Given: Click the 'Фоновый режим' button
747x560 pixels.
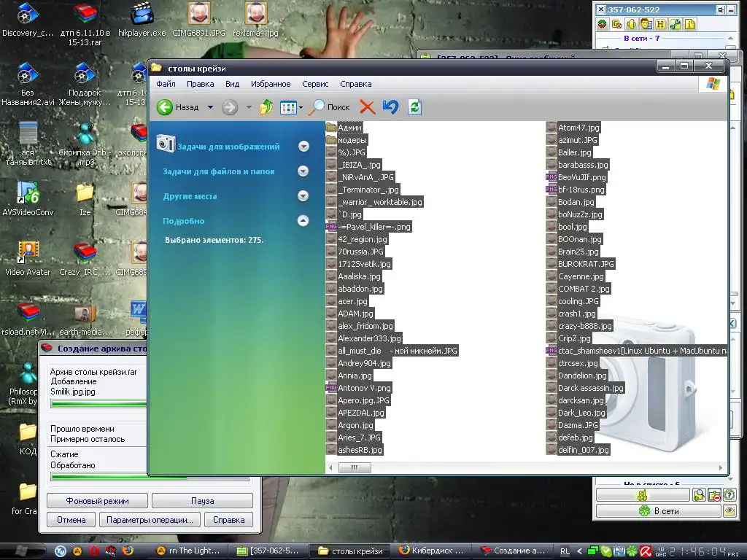Looking at the screenshot, I should coord(97,501).
